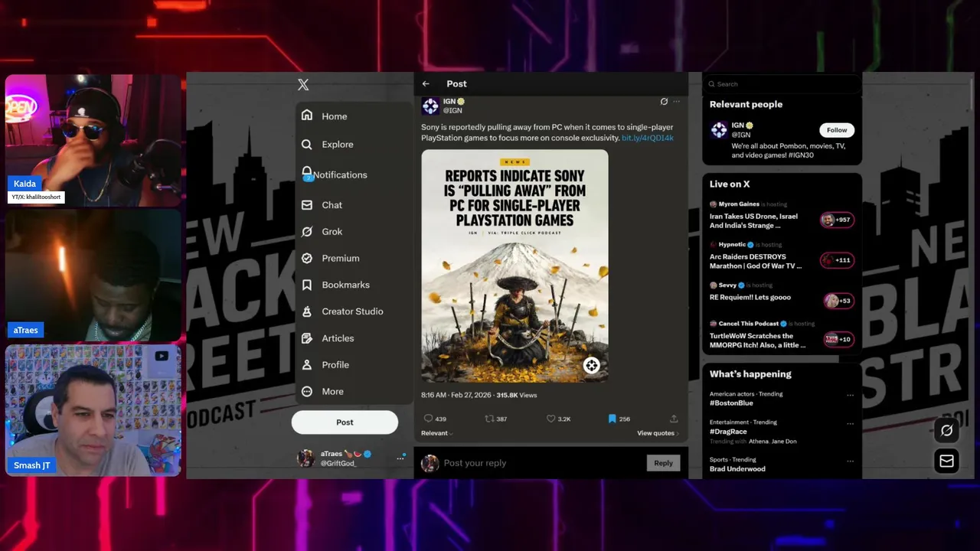Click the Reply button
980x551 pixels.
pyautogui.click(x=663, y=463)
